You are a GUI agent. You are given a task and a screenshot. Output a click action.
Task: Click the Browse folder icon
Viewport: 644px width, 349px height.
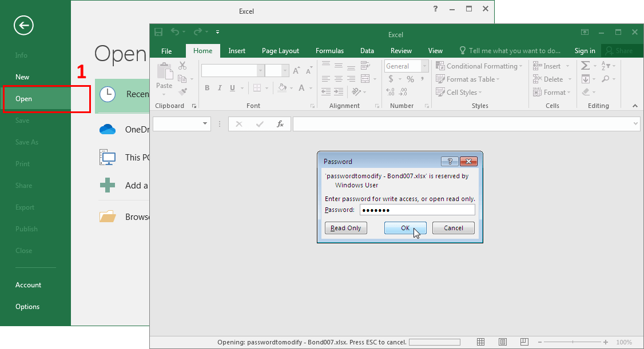point(108,216)
